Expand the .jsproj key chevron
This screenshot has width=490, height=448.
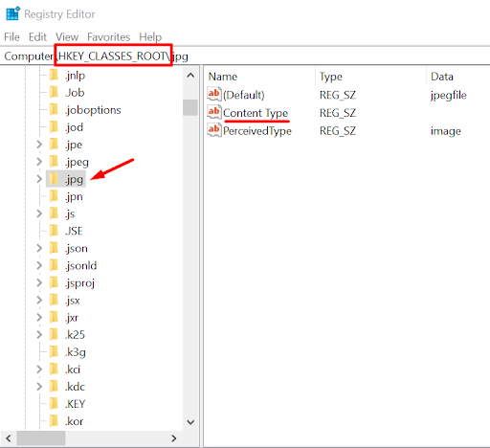pos(39,282)
